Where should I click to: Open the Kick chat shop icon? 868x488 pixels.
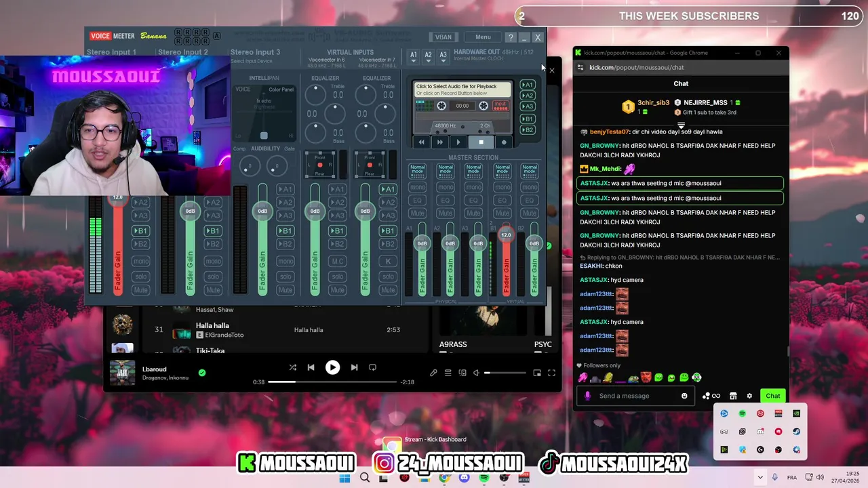733,396
